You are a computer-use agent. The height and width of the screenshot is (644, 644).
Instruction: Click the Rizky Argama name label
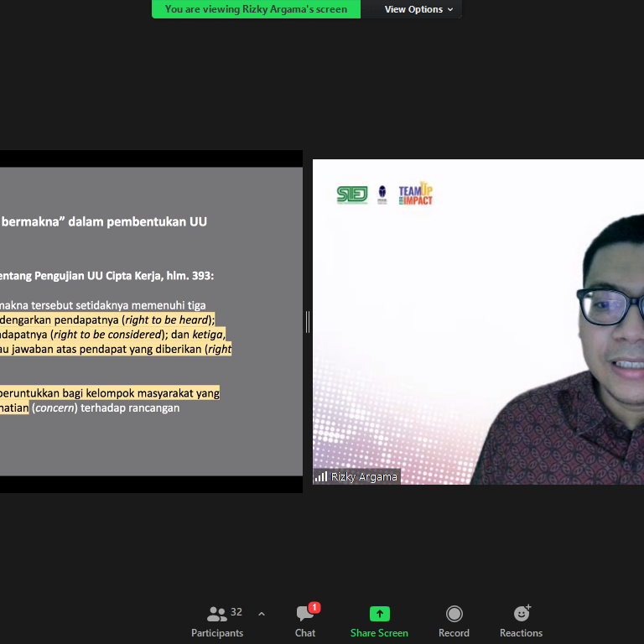364,477
